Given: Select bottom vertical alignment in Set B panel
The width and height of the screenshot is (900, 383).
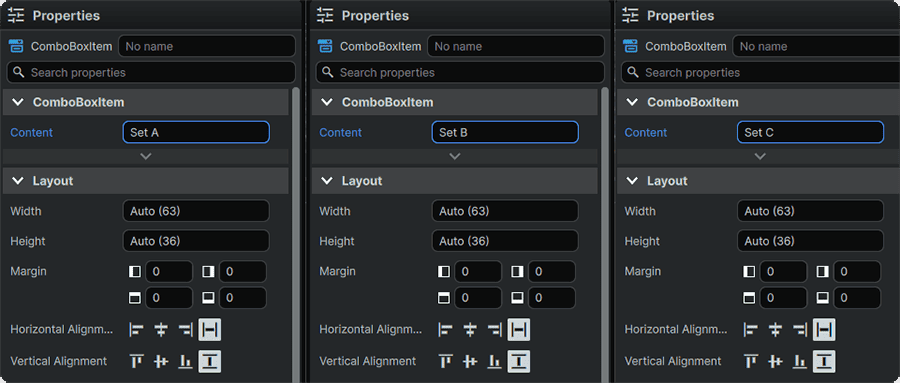Looking at the screenshot, I should tap(494, 361).
